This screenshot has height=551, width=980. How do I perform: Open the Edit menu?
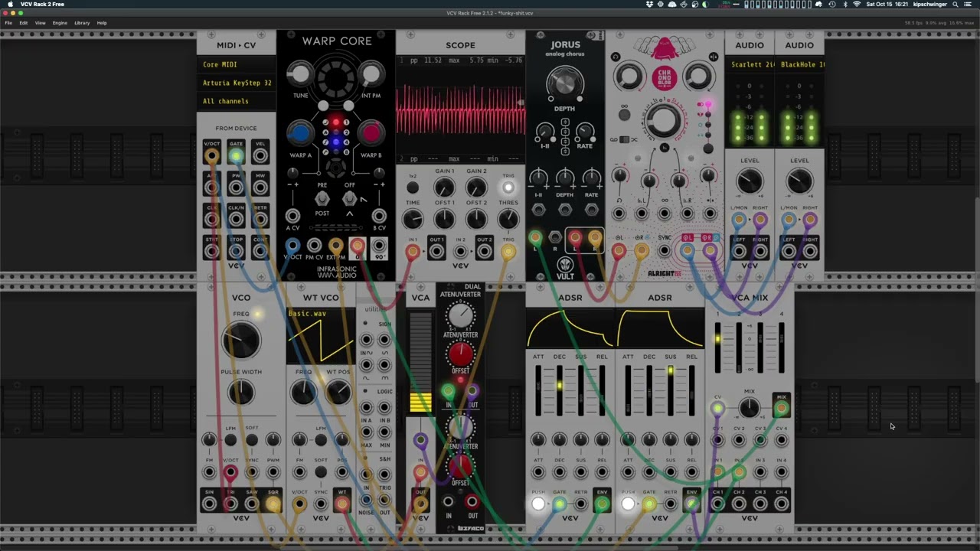pyautogui.click(x=24, y=23)
